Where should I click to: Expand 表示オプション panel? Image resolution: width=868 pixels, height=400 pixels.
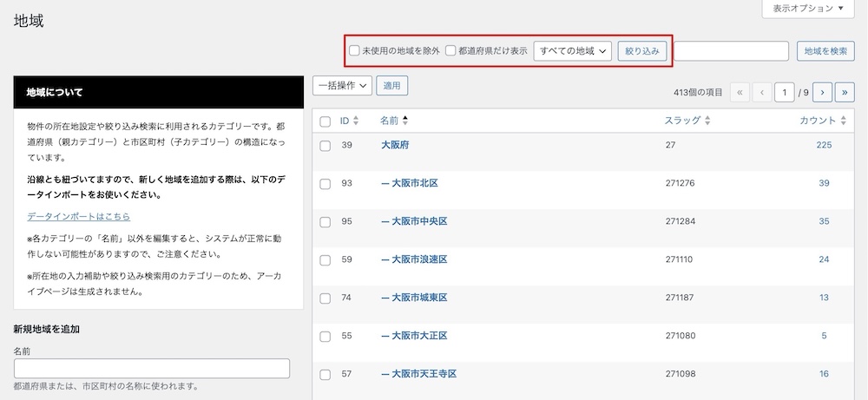point(808,9)
